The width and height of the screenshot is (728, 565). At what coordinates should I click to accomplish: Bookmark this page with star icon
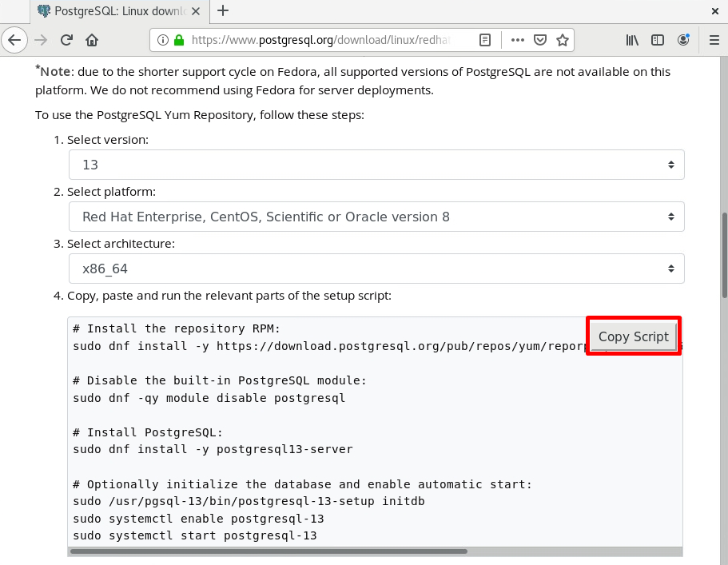(563, 40)
